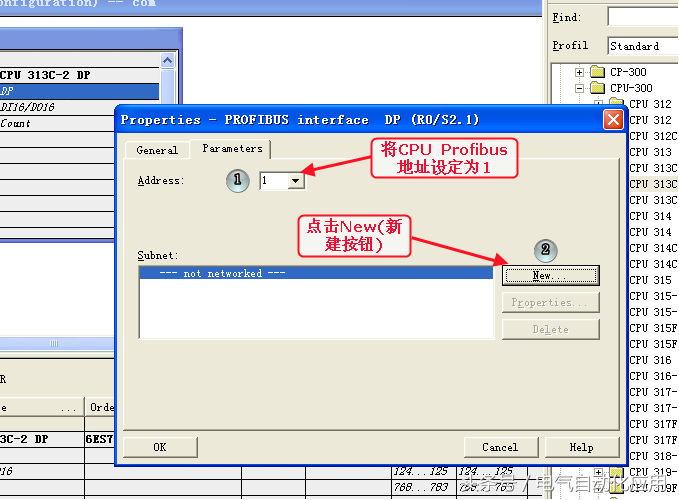This screenshot has height=500, width=679.
Task: Switch to the General tab
Action: coord(157,150)
